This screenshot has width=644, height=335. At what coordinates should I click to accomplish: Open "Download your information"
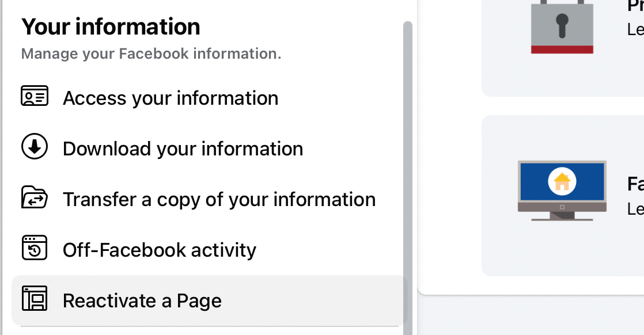point(183,148)
